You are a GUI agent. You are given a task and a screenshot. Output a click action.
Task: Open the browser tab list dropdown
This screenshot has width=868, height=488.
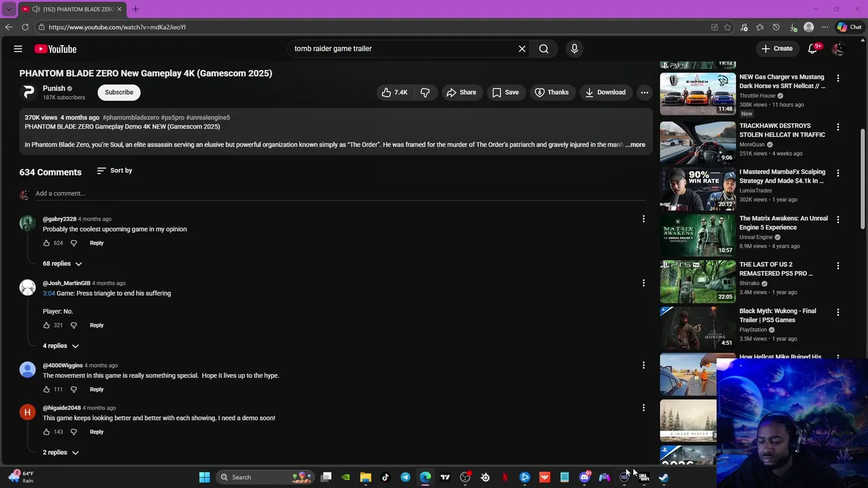point(9,9)
